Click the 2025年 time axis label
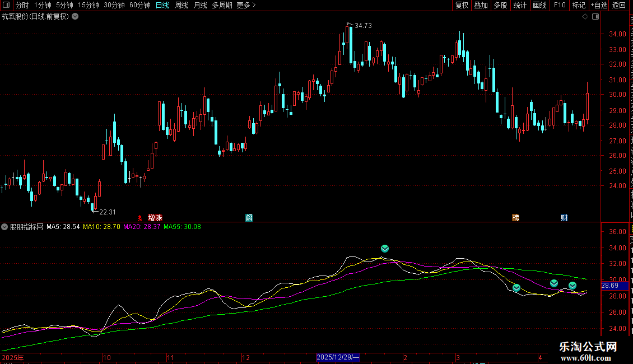633x364 pixels. 12,357
